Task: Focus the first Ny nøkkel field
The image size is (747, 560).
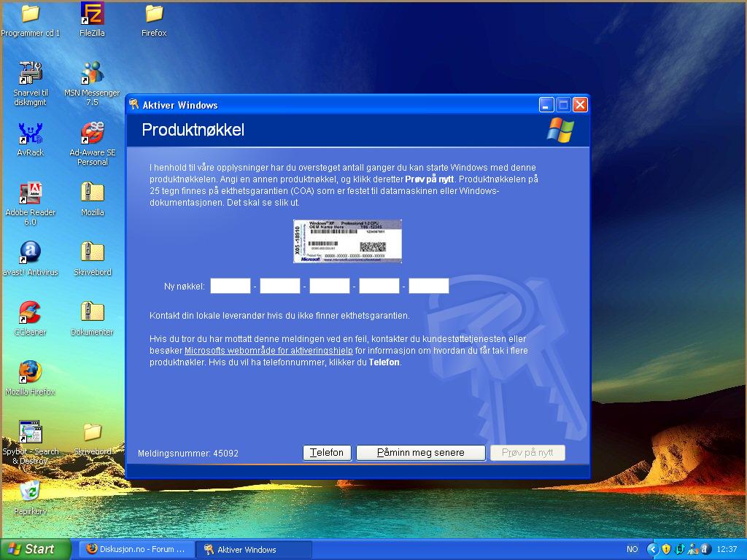Action: click(230, 286)
